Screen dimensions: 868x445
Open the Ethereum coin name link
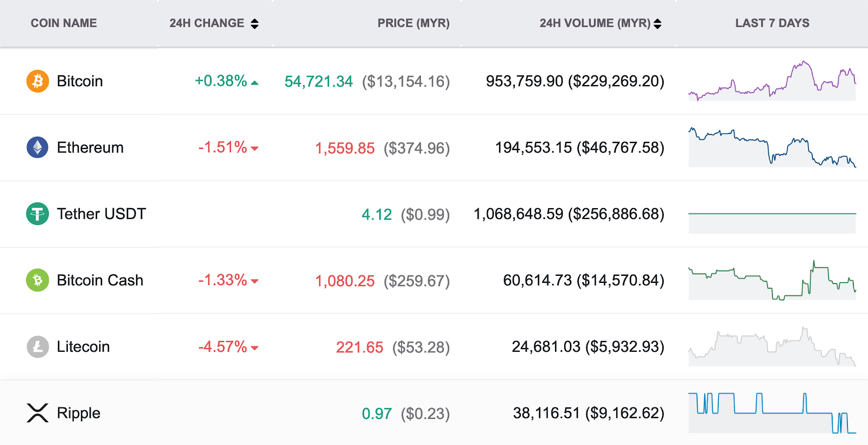90,147
